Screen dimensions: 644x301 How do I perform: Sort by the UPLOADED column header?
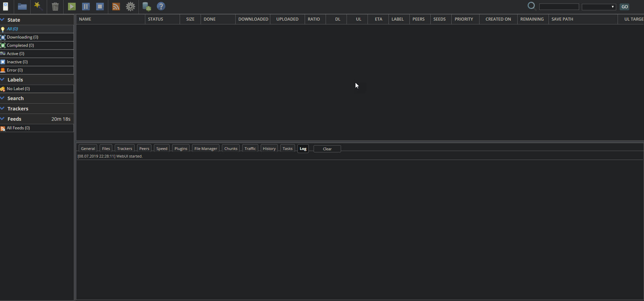(287, 19)
